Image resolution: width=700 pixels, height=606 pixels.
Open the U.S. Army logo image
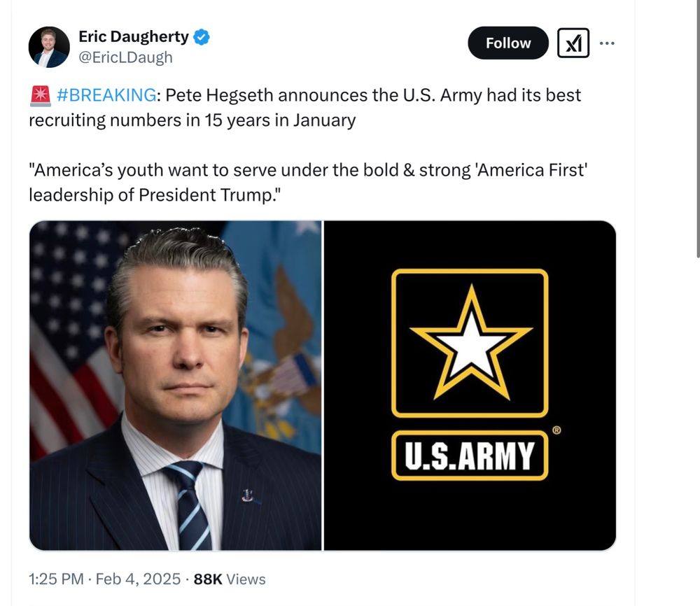470,385
